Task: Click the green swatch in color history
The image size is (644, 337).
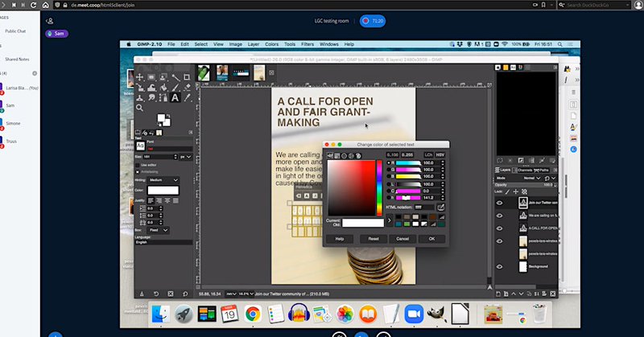Action: click(407, 224)
